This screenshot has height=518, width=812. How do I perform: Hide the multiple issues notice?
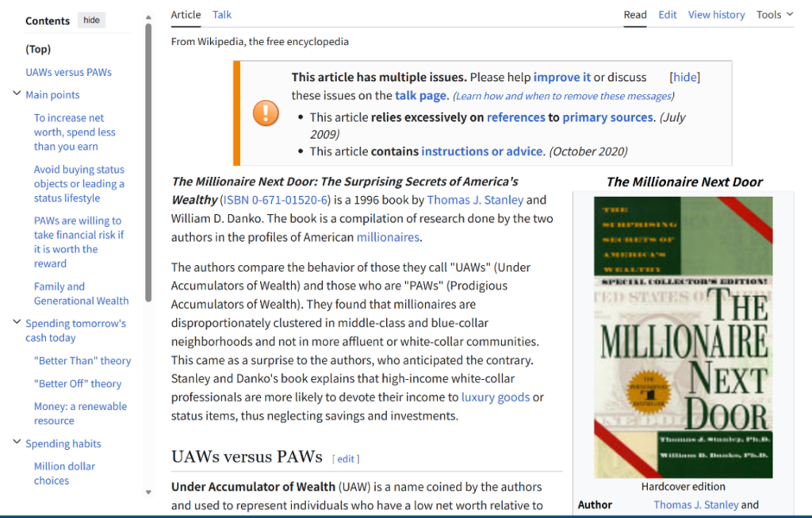(x=684, y=77)
